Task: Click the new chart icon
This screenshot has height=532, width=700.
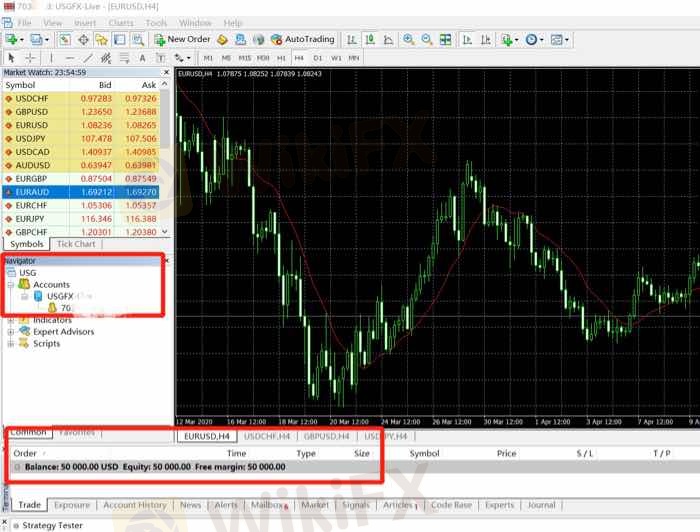Action: 11,40
